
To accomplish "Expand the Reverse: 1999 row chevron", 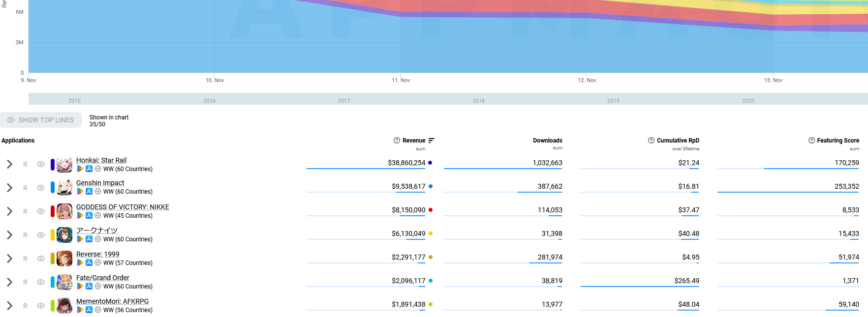I will [x=9, y=259].
